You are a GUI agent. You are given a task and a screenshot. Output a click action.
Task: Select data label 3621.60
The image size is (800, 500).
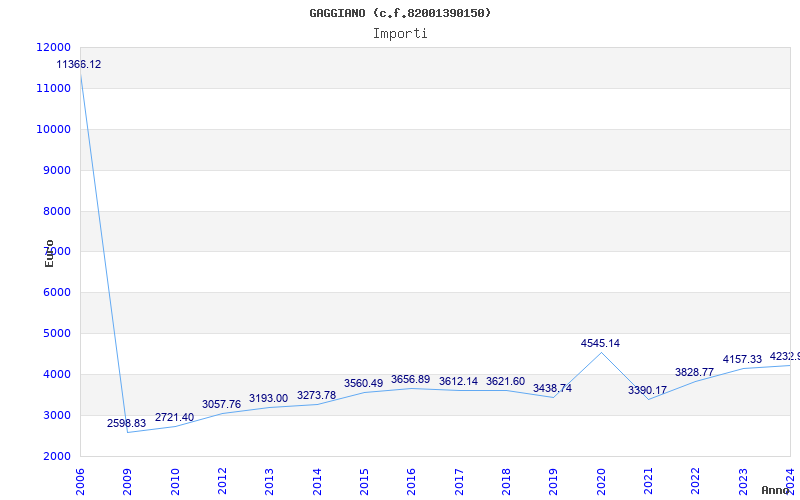click(505, 381)
